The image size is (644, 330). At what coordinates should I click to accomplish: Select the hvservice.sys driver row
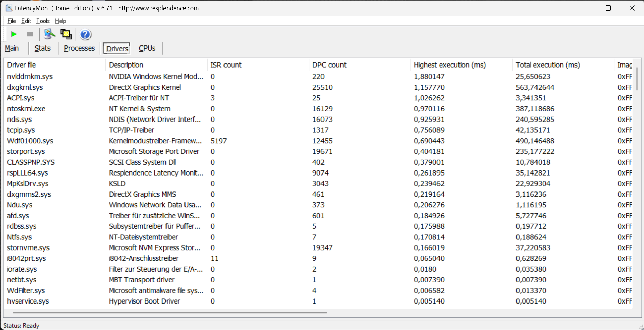click(318, 301)
